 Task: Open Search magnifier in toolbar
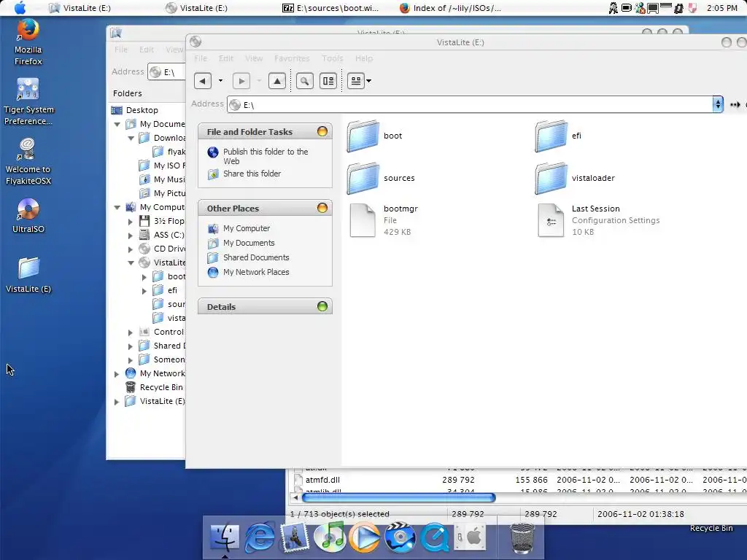point(305,81)
